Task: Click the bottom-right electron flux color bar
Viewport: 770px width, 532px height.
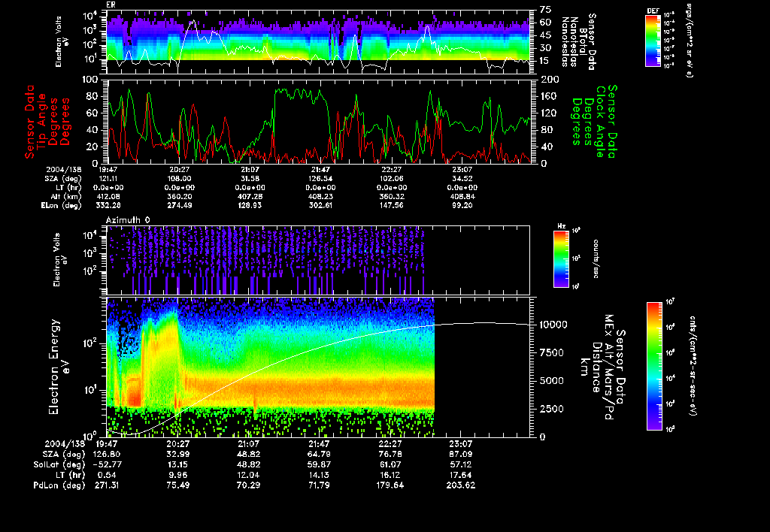Action: tap(654, 366)
